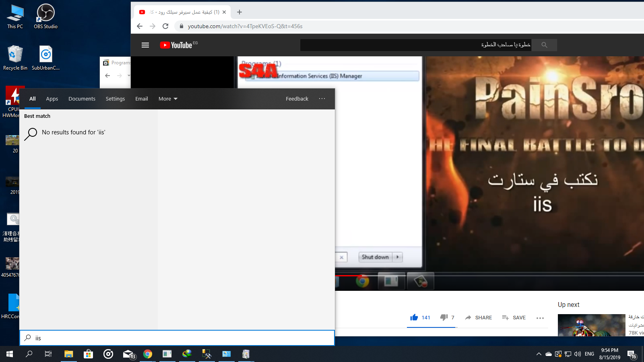The image size is (644, 362).
Task: Dislike the video with thumbs down
Action: (447, 317)
